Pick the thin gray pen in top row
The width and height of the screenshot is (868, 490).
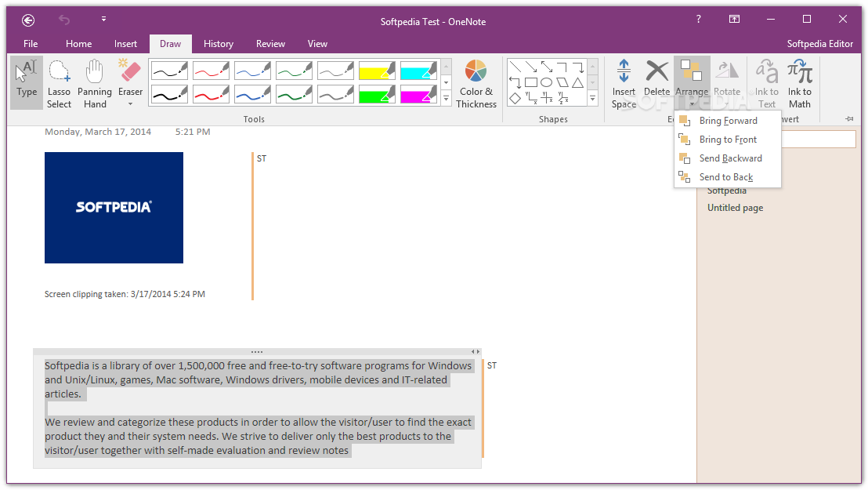tap(335, 71)
